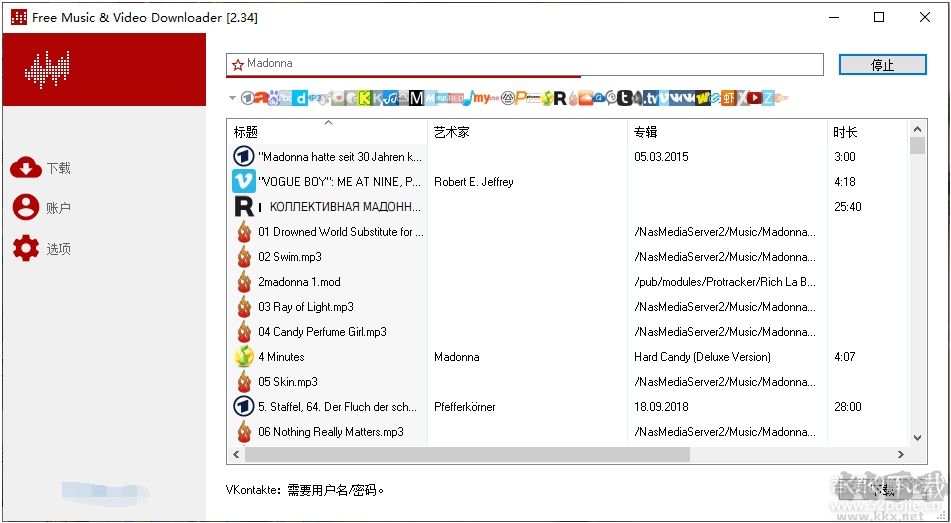Select the .tv source icon
The image size is (951, 523).
pyautogui.click(x=651, y=98)
